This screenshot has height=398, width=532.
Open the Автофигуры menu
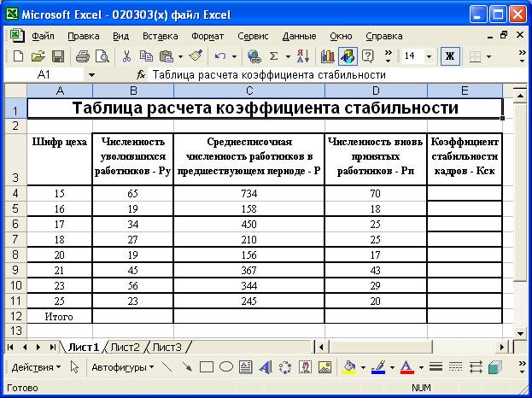coord(122,367)
